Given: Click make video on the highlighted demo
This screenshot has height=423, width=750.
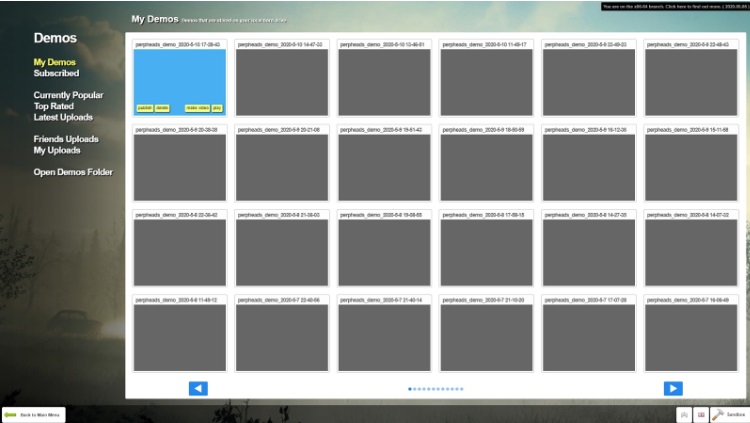Looking at the screenshot, I should [x=196, y=108].
